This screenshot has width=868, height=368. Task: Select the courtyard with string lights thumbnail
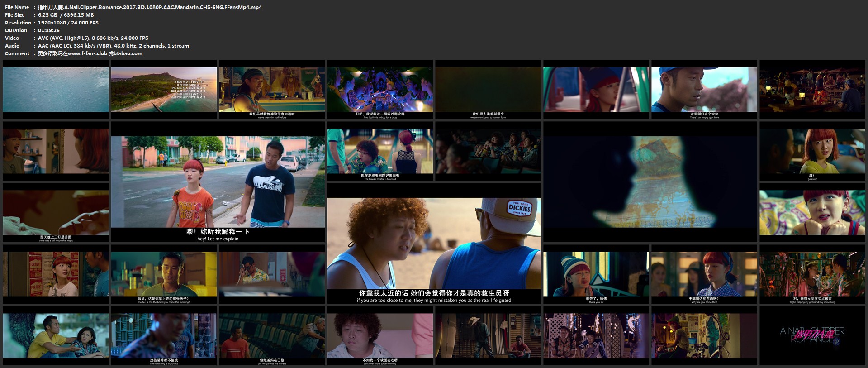click(596, 335)
